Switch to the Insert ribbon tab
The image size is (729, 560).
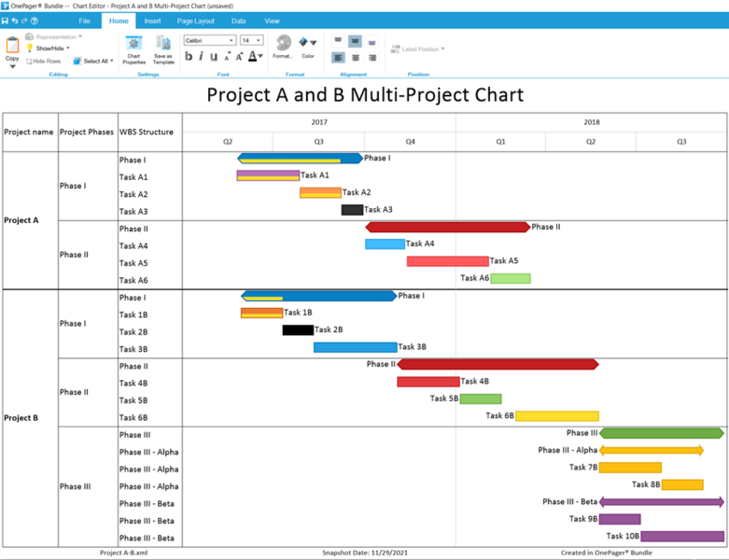coord(152,21)
